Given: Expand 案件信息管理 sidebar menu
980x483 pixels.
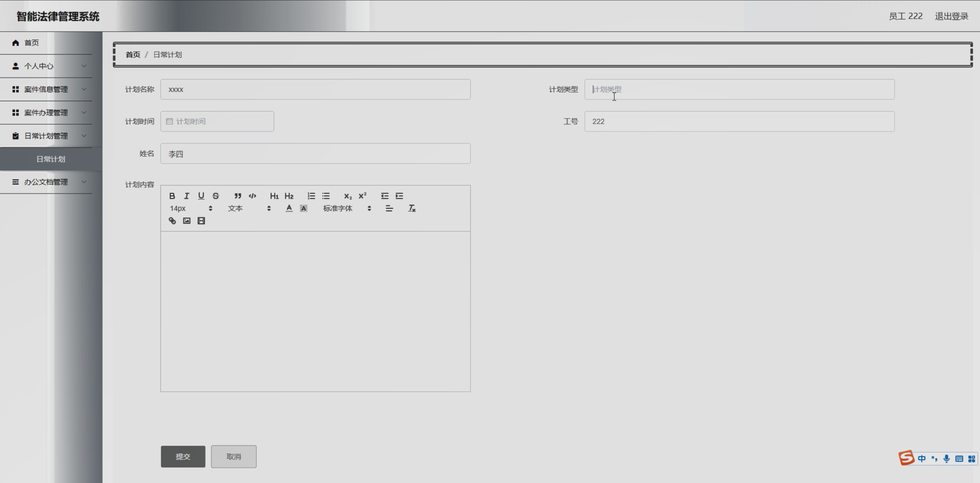Looking at the screenshot, I should pos(46,89).
